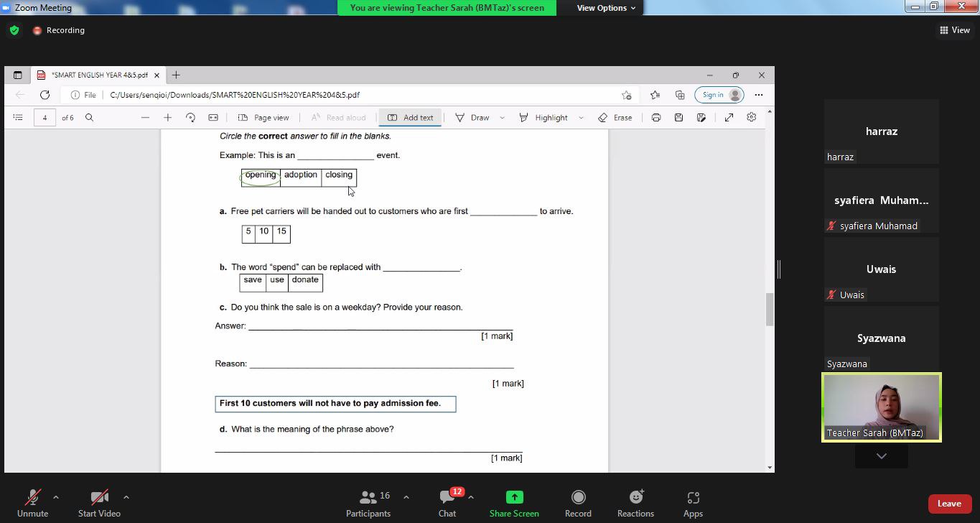
Task: Open Collections in Edge
Action: pos(680,95)
